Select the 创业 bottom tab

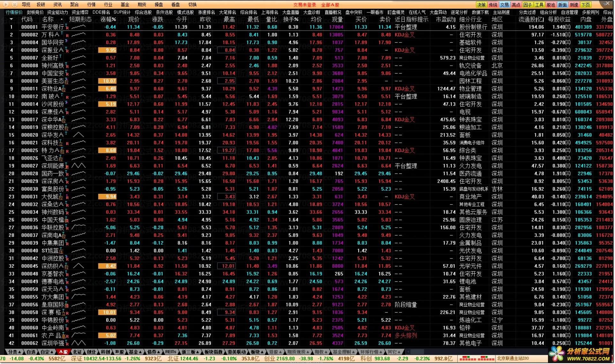(91, 352)
